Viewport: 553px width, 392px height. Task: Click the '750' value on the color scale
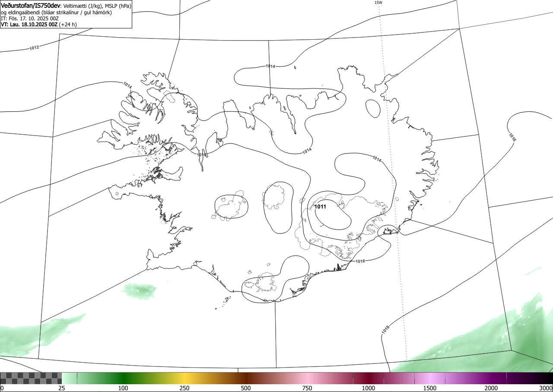pyautogui.click(x=307, y=388)
